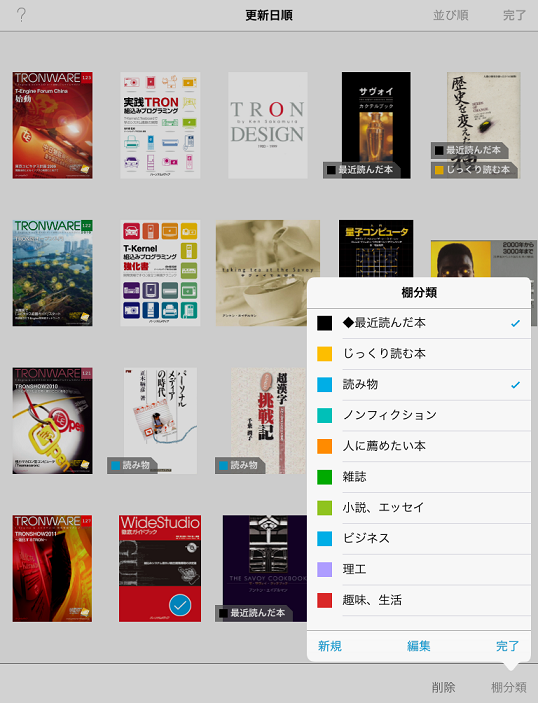Select ビジネス category row

pos(419,538)
